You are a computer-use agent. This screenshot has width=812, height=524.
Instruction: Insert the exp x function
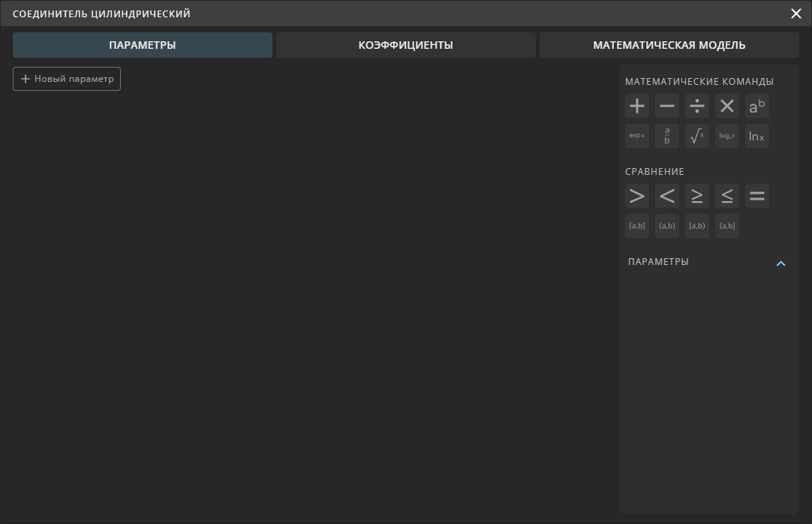click(x=637, y=136)
